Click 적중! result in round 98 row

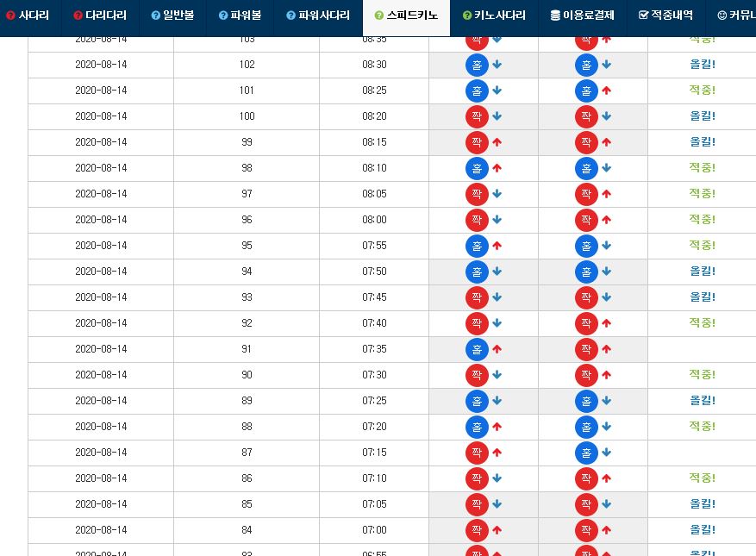pyautogui.click(x=703, y=168)
